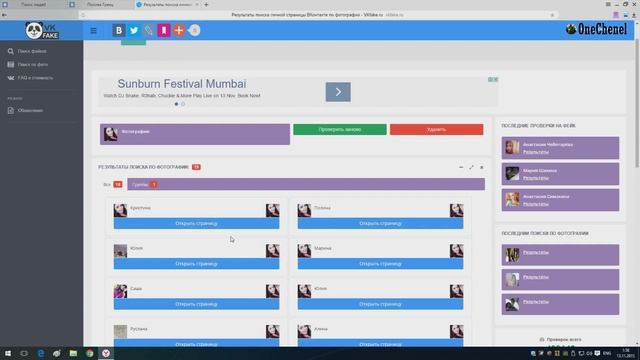Open page for the Марина result
This screenshot has width=640, height=360.
pyautogui.click(x=380, y=264)
